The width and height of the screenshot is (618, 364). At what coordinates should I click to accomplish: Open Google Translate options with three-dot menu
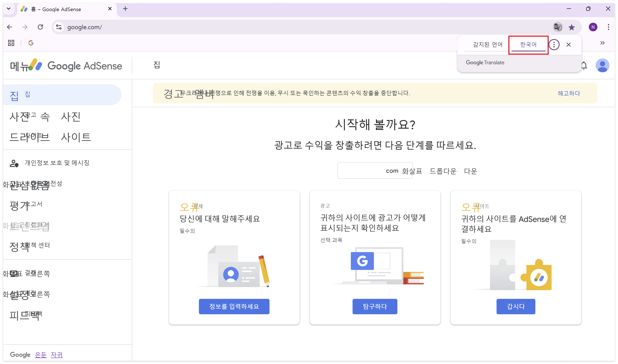coord(554,44)
